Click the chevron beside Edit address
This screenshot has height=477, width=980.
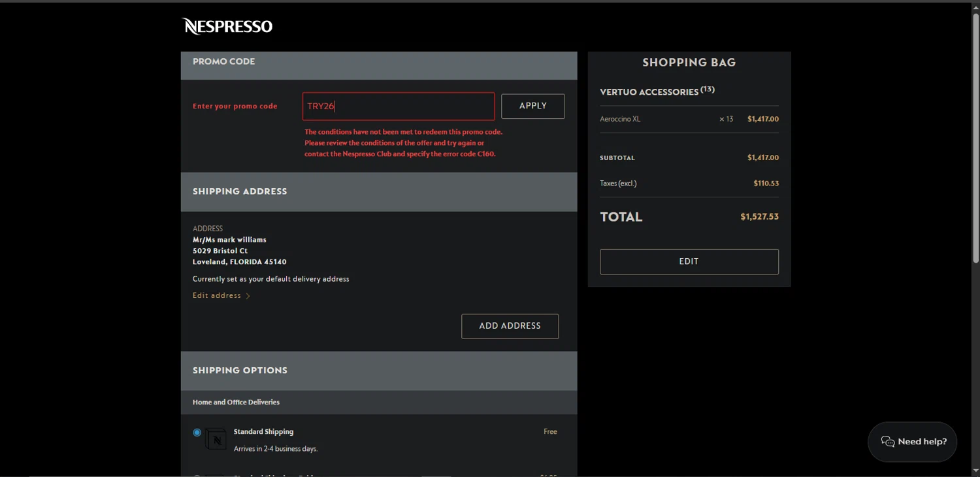click(x=248, y=296)
